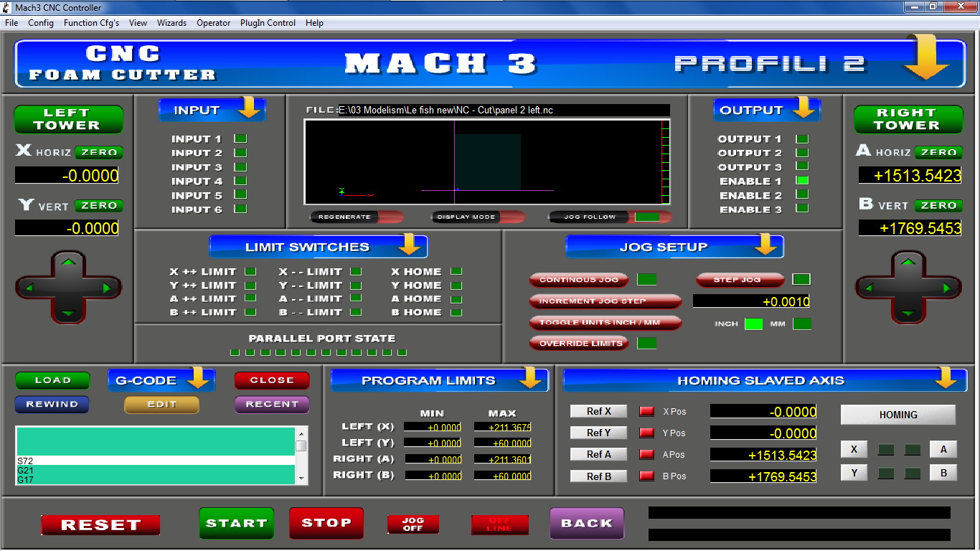Click the Jog Off button
Viewport: 980px width, 551px height.
[x=413, y=524]
